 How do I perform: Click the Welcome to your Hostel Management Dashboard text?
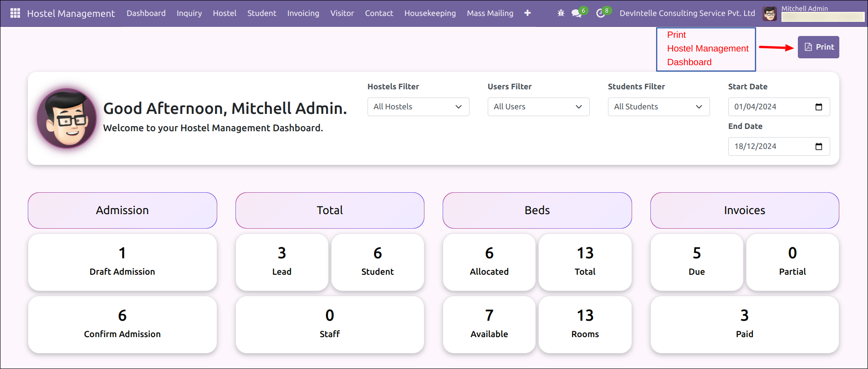pyautogui.click(x=213, y=128)
